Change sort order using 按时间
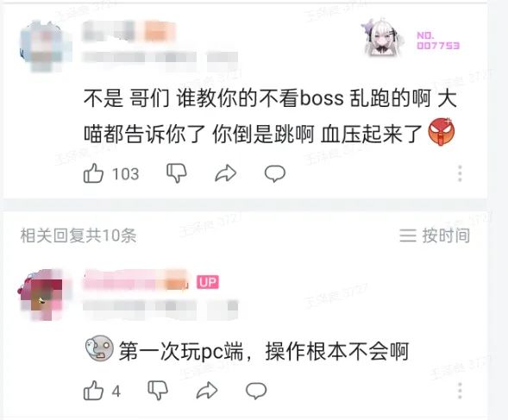 (x=435, y=235)
